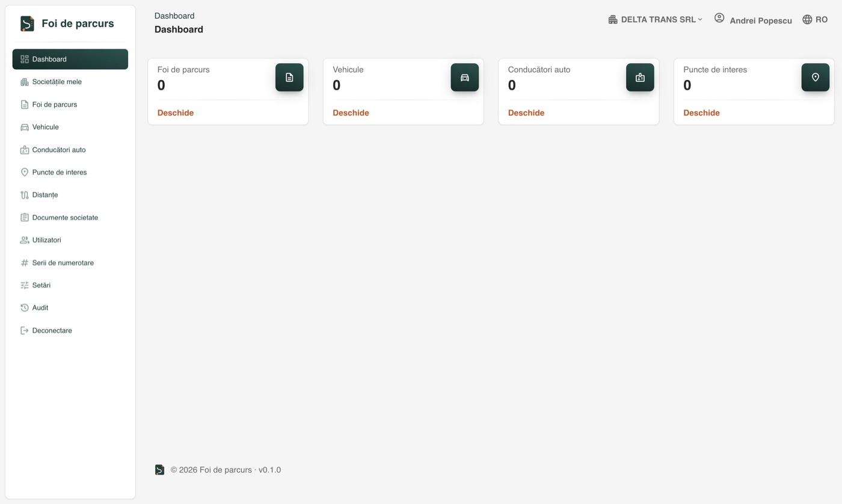Go to Foi de parcurs in sidebar
The image size is (842, 504).
coord(70,105)
